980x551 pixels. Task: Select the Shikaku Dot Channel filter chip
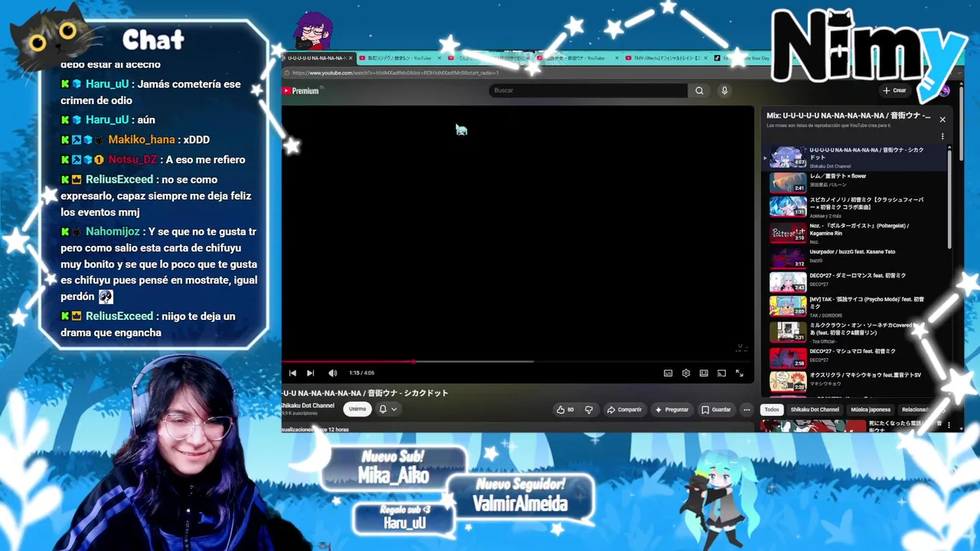tap(815, 409)
